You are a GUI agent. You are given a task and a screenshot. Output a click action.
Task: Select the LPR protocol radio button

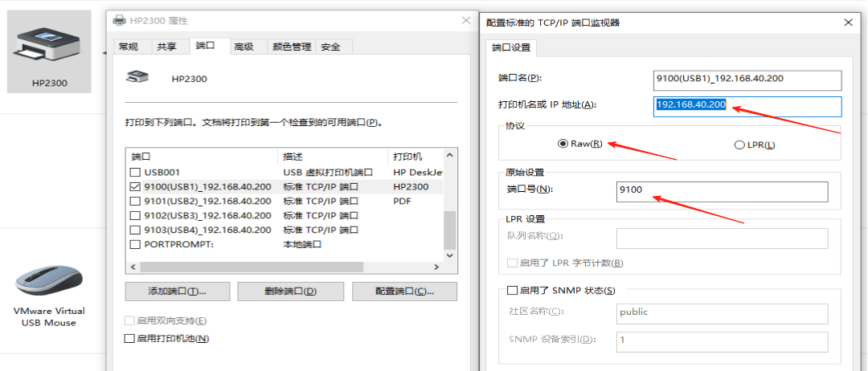coord(739,145)
